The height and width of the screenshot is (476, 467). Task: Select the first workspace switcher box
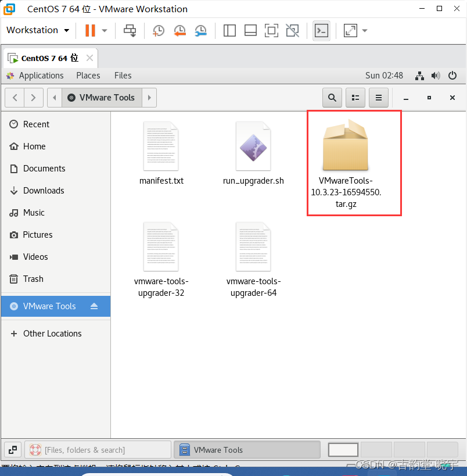343,450
